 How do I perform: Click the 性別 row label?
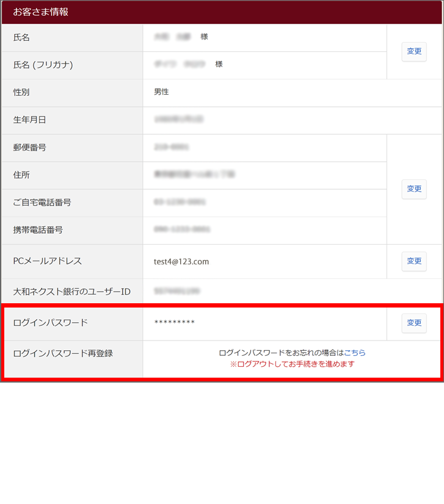point(21,92)
